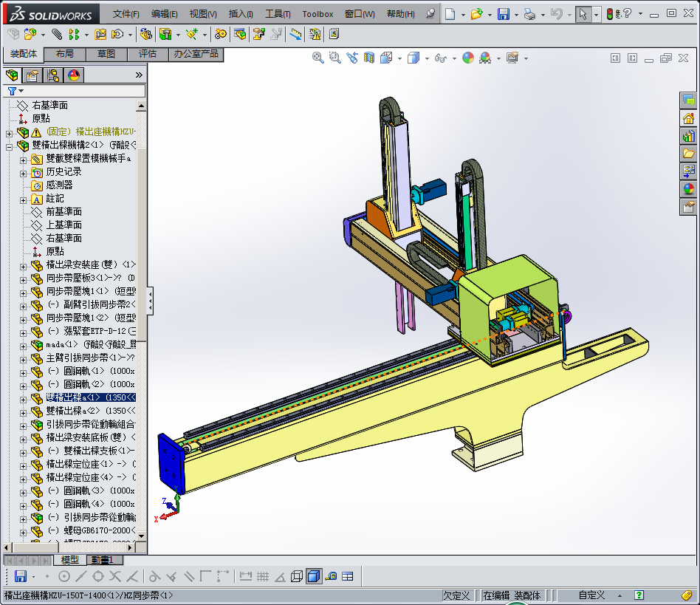Click the Save icon in top toolbar

(503, 14)
